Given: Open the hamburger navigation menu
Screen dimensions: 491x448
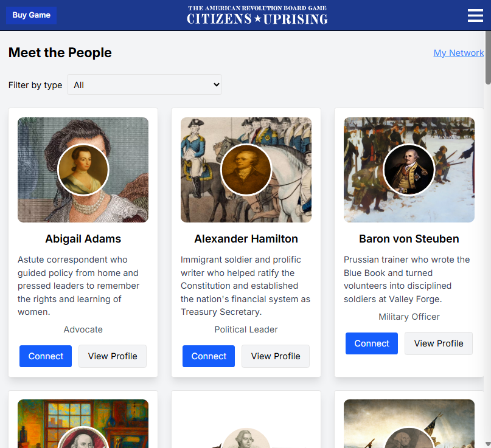Looking at the screenshot, I should [475, 16].
